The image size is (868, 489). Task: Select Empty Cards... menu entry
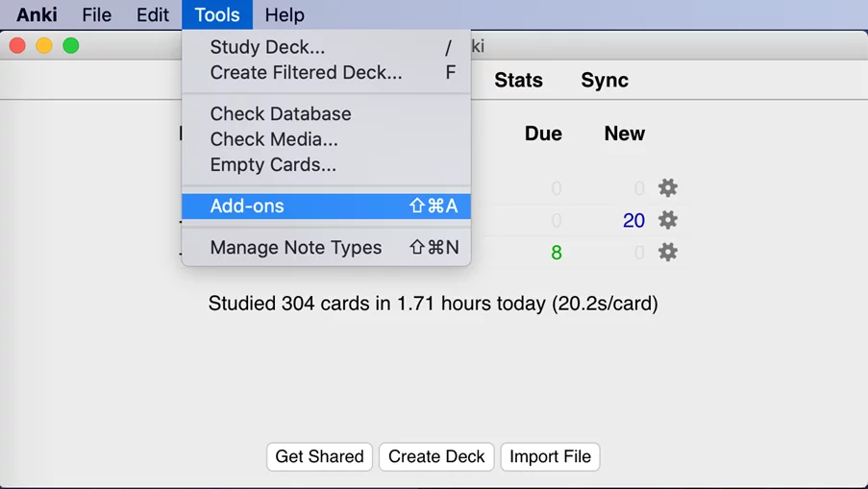pos(327,164)
